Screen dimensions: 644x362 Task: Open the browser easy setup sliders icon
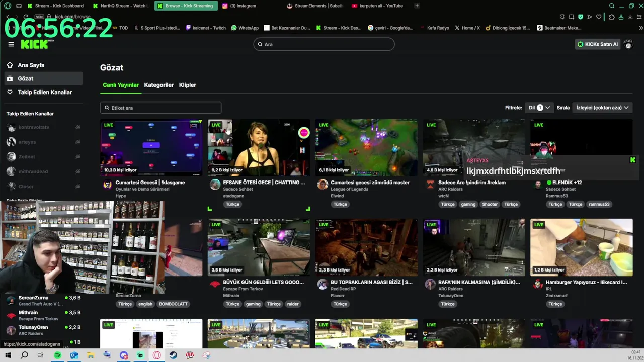[639, 17]
